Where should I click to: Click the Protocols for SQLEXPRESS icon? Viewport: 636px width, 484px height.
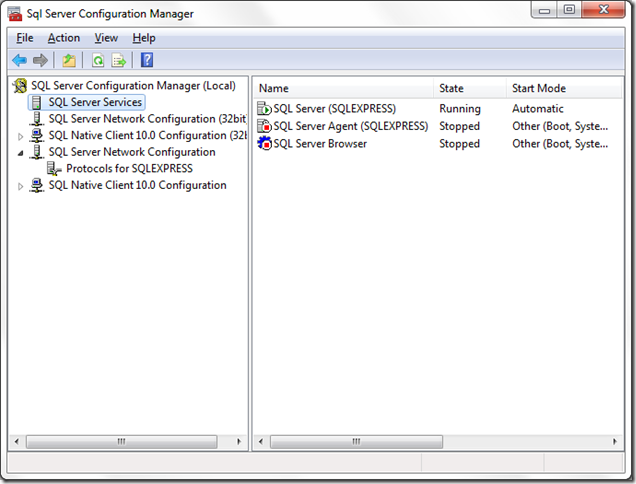[54, 168]
